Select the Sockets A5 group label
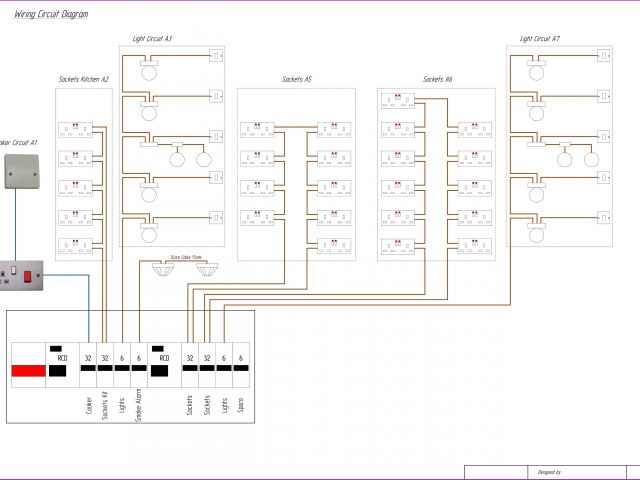The width and height of the screenshot is (640, 480). (x=296, y=79)
